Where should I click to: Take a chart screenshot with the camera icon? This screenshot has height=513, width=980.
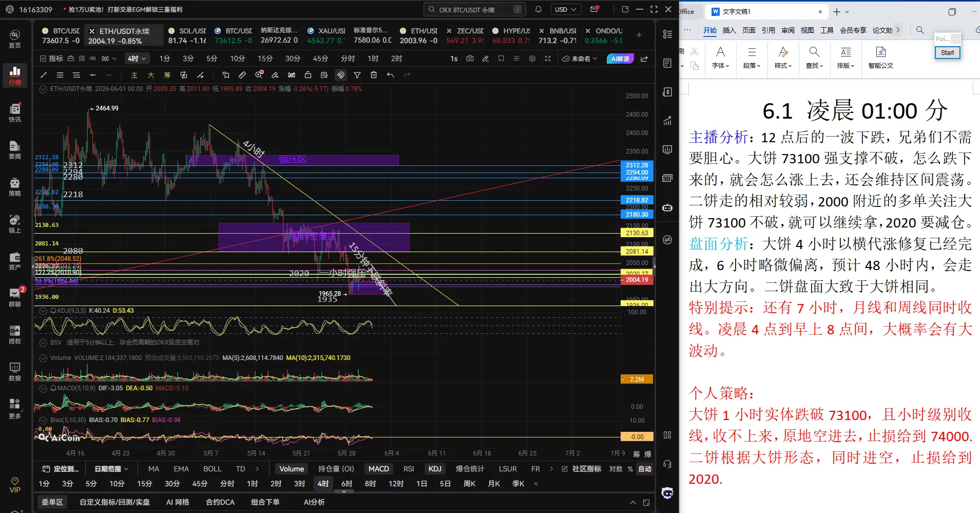point(470,59)
